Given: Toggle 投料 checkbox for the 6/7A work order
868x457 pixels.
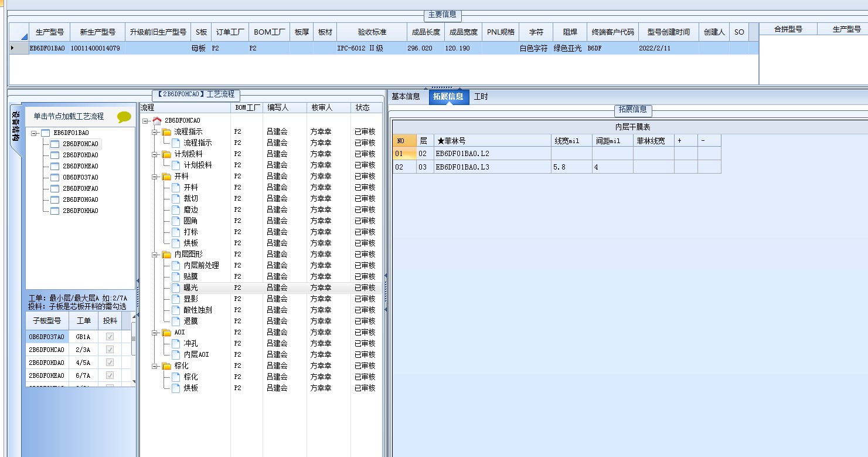Looking at the screenshot, I should pyautogui.click(x=110, y=375).
